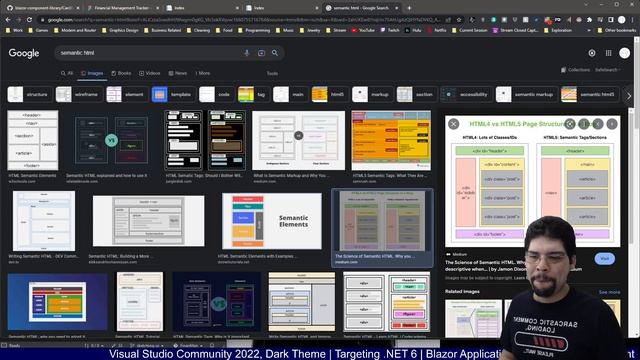Open Twitch bookmark
Screen dimensions: 640x360
(390, 30)
